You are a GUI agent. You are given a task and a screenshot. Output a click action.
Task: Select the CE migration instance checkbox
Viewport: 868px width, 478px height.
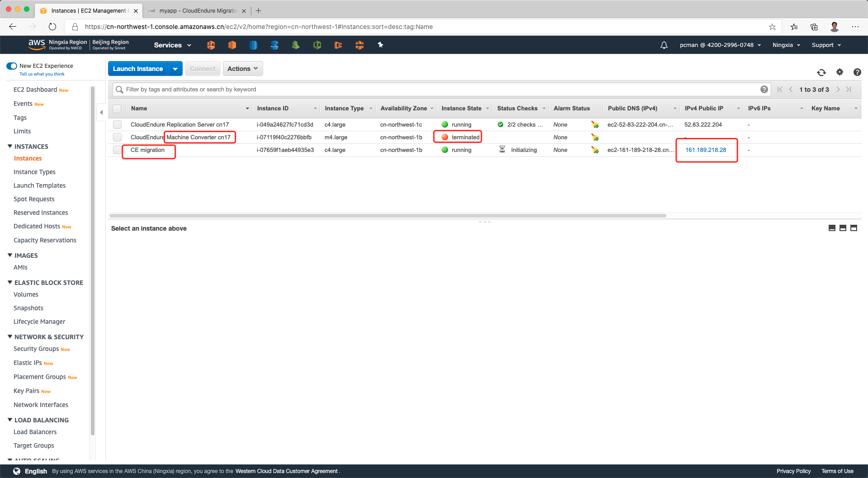(x=118, y=150)
